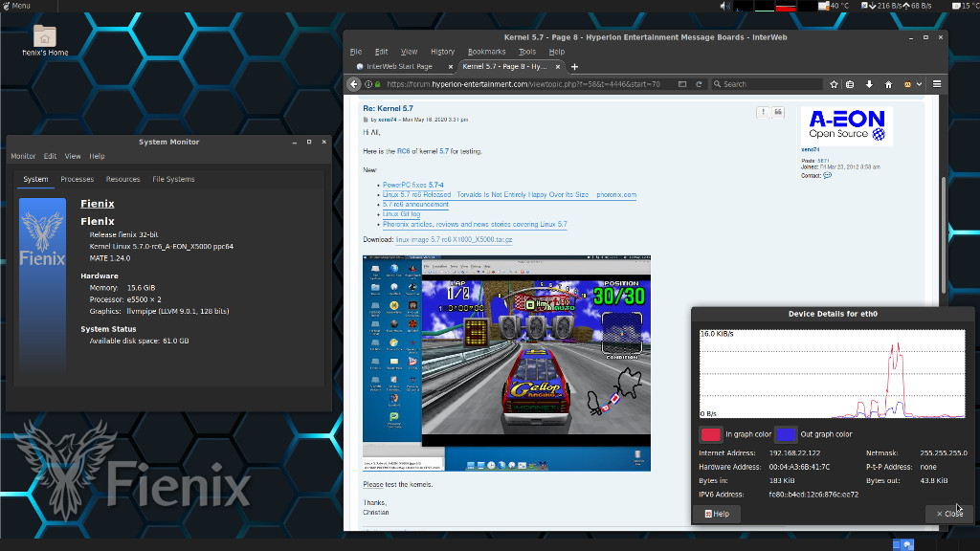980x551 pixels.
Task: Expand dropdown arrow beside orange face icon
Action: point(920,84)
